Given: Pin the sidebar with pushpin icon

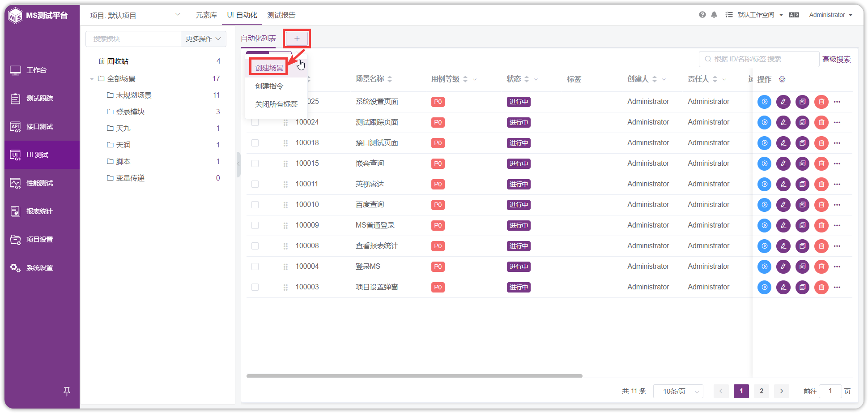Looking at the screenshot, I should [x=67, y=391].
